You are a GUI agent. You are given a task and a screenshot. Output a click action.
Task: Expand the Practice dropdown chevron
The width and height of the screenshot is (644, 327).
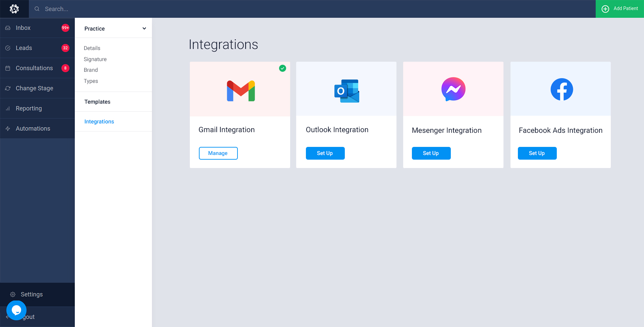(144, 29)
